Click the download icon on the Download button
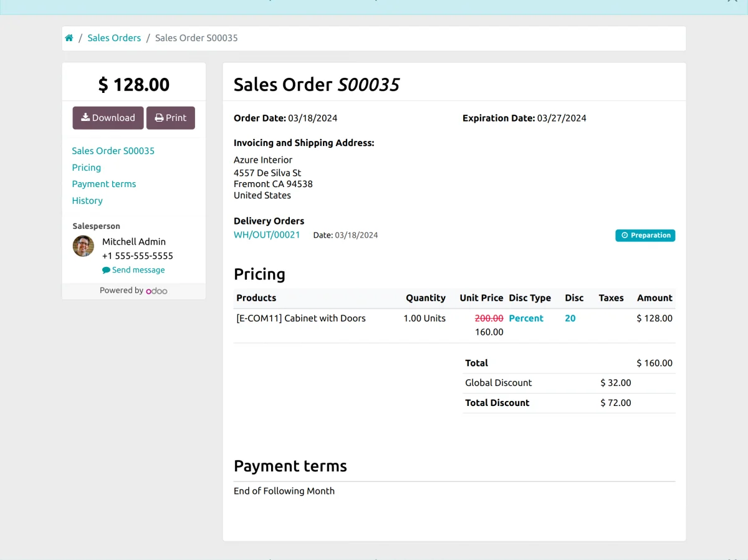 coord(85,117)
